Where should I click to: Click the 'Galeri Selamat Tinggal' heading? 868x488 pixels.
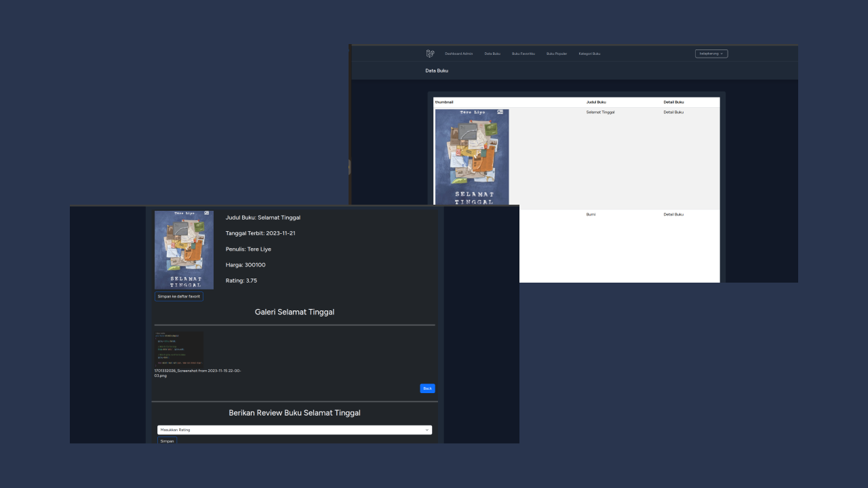294,312
